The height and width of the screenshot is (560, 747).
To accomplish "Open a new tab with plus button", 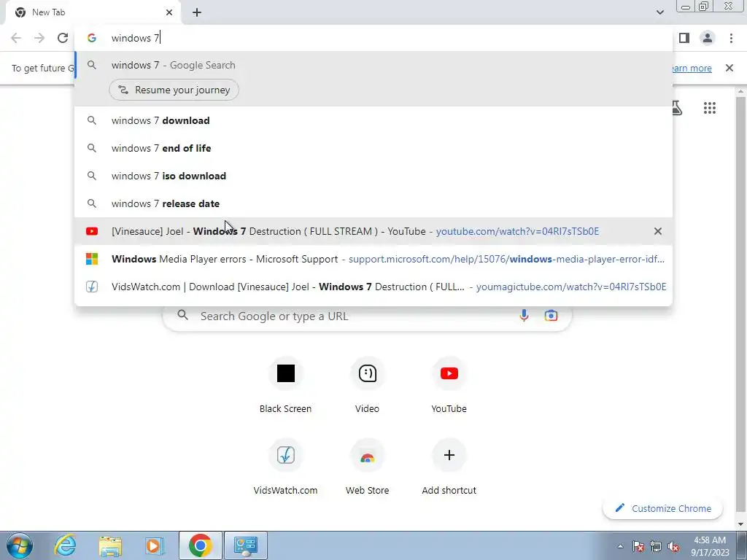I will tap(197, 12).
